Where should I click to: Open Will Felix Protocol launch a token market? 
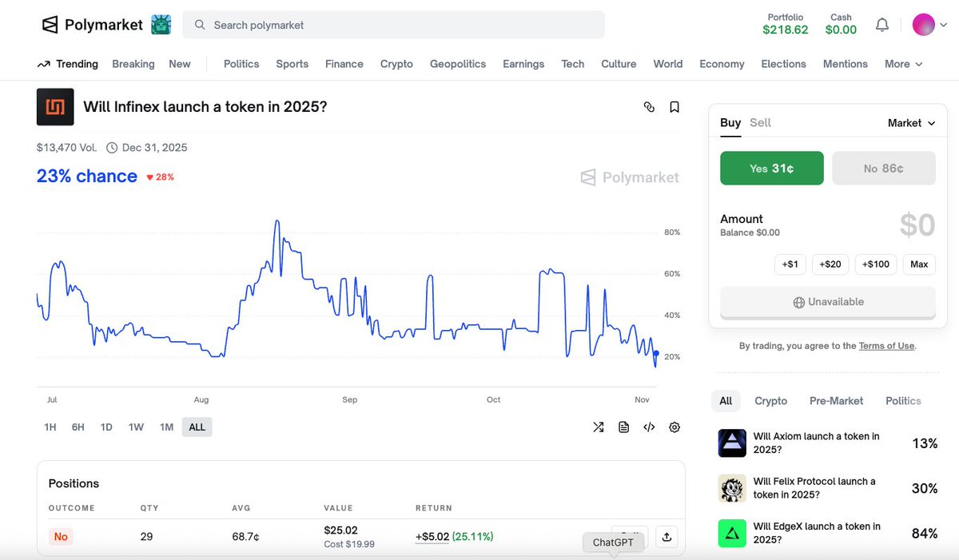click(814, 488)
